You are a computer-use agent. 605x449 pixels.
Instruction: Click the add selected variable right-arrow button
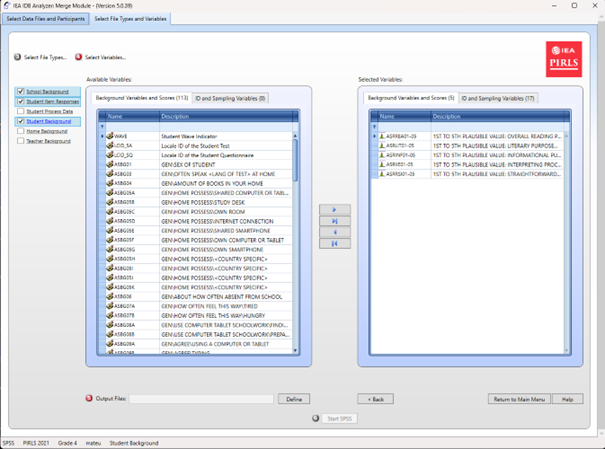coord(333,210)
